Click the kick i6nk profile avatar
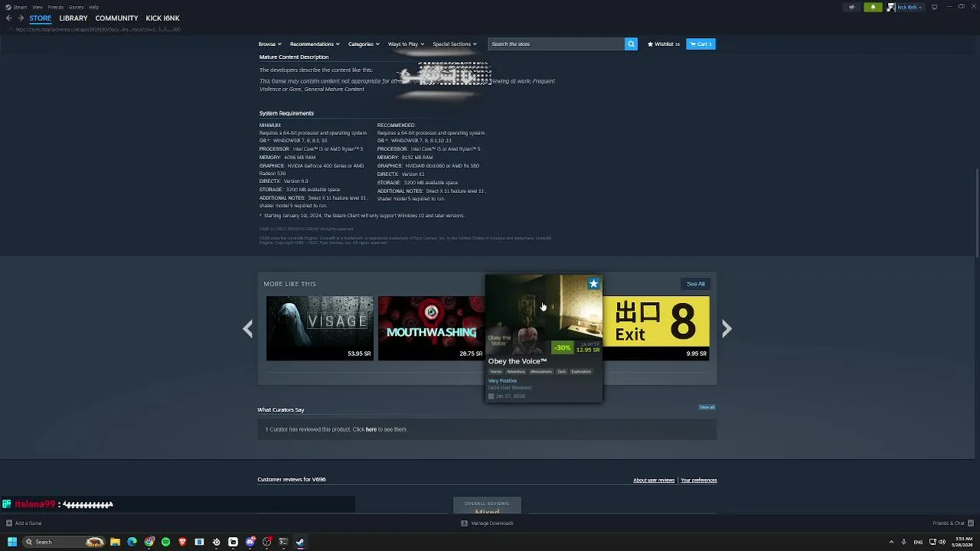 (891, 7)
